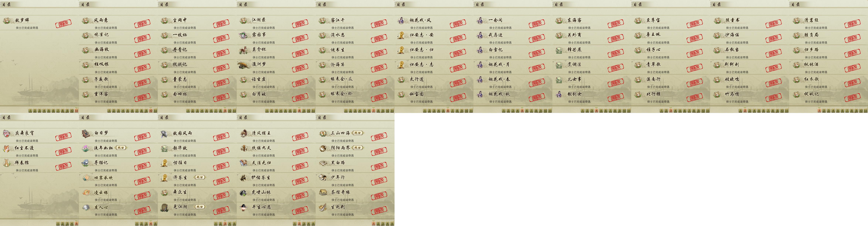868x226 pixels.
Task: Click the crocodile icon for 瀛洲梦
Action: 244,64
